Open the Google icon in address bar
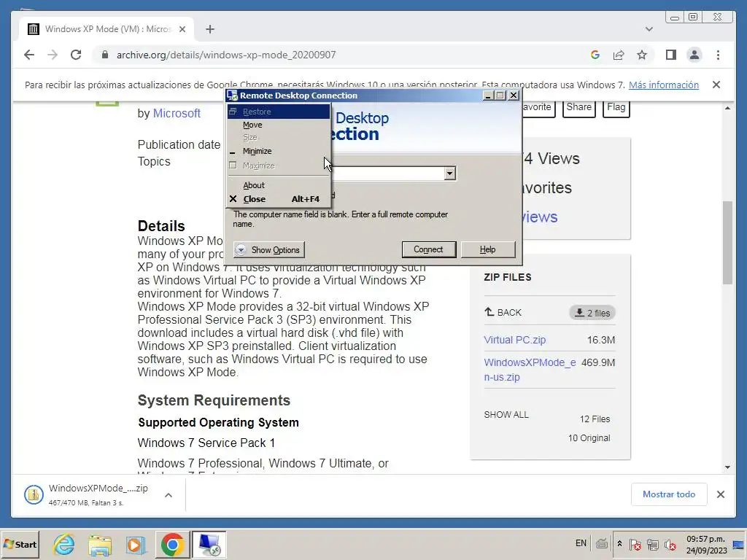Image resolution: width=747 pixels, height=560 pixels. 595,55
